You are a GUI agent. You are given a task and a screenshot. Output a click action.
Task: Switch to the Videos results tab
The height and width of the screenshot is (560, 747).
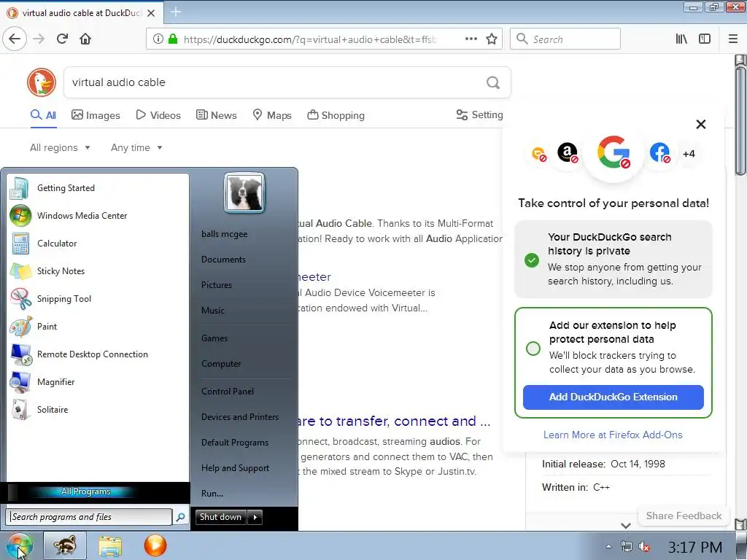pyautogui.click(x=158, y=115)
